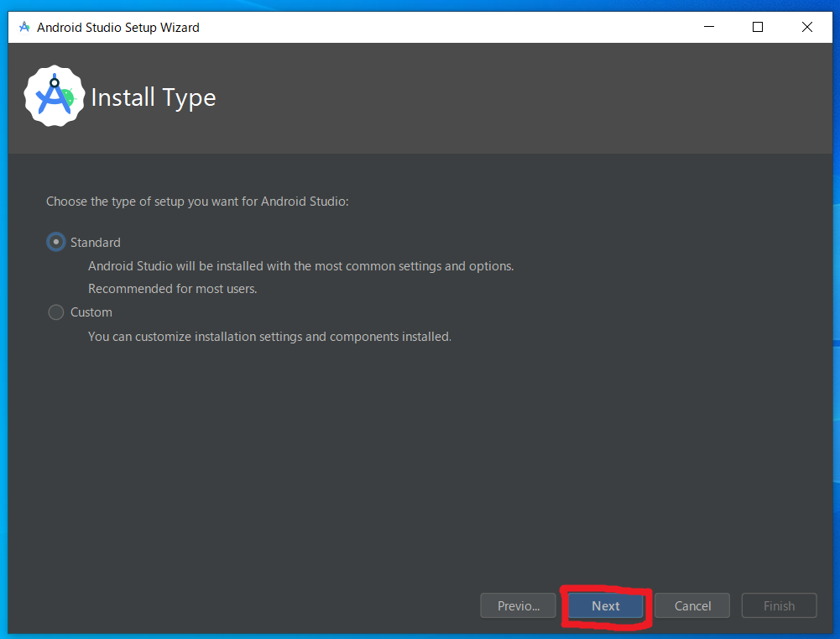The height and width of the screenshot is (639, 840).
Task: Click the disabled Finish button
Action: [779, 605]
